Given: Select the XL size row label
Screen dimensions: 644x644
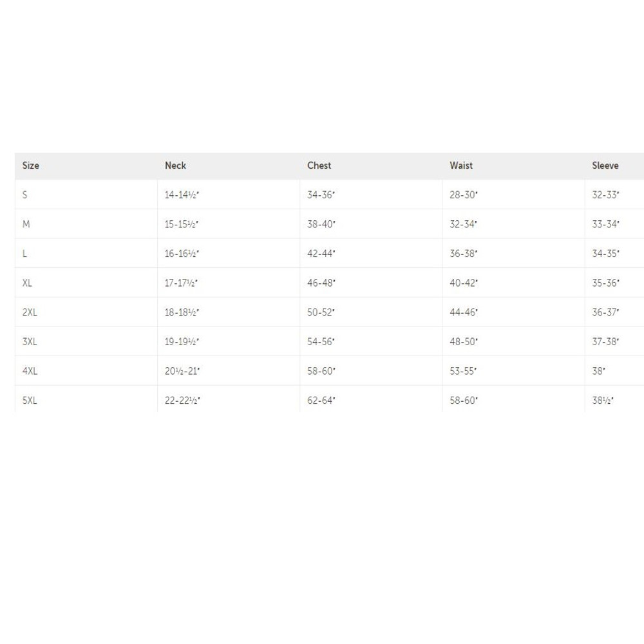Looking at the screenshot, I should [x=28, y=283].
